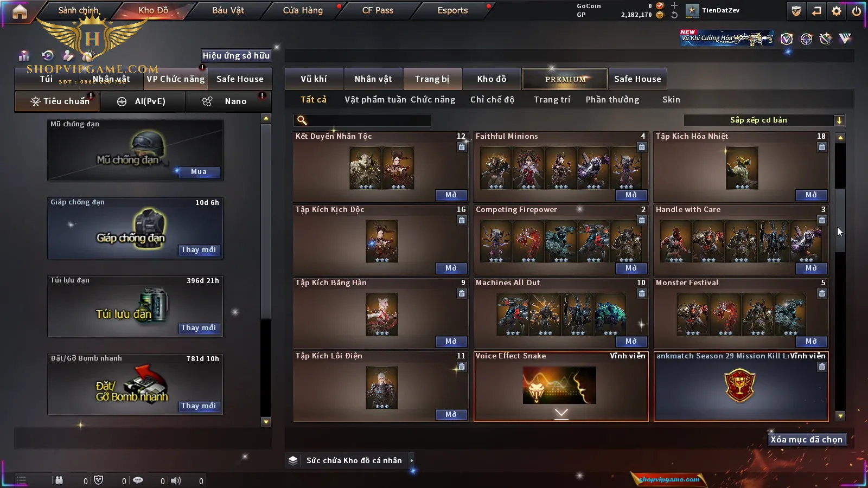Click the refresh currency icon
The width and height of the screenshot is (868, 488).
pos(674,15)
